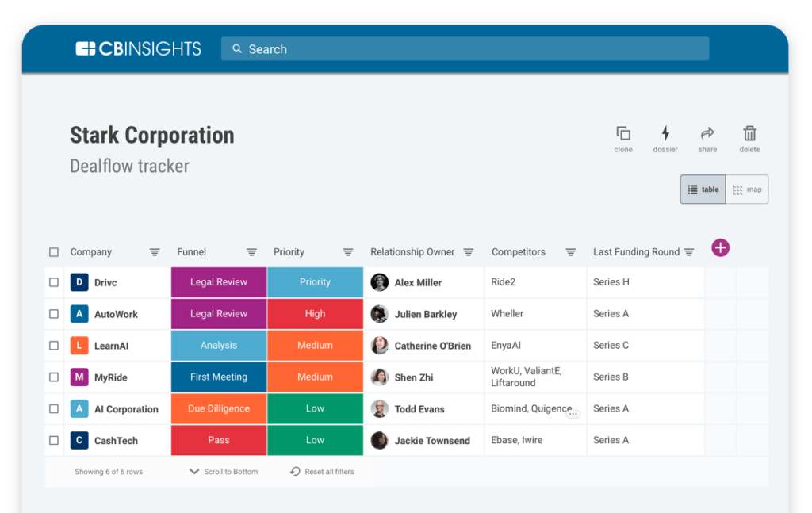Open the Relationship Owner column filter
The height and width of the screenshot is (513, 812).
(x=468, y=252)
